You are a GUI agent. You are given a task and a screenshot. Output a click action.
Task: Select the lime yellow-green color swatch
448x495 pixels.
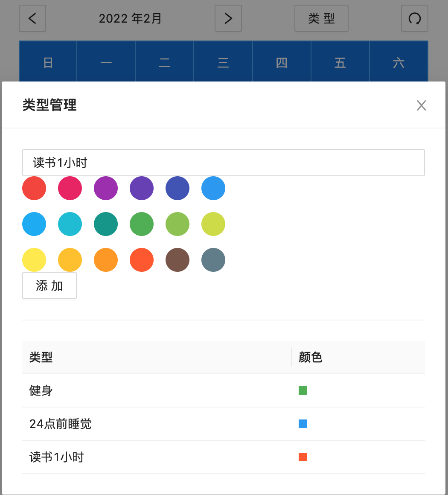[x=213, y=224]
